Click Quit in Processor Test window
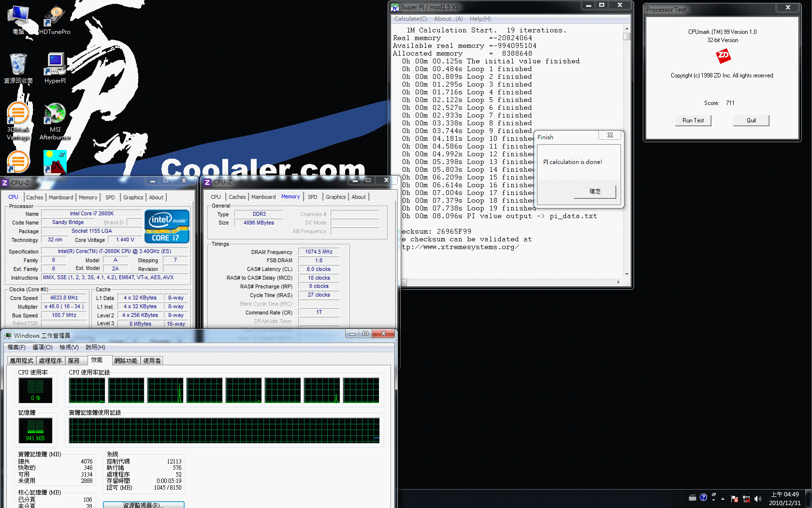This screenshot has width=812, height=508. pos(751,120)
